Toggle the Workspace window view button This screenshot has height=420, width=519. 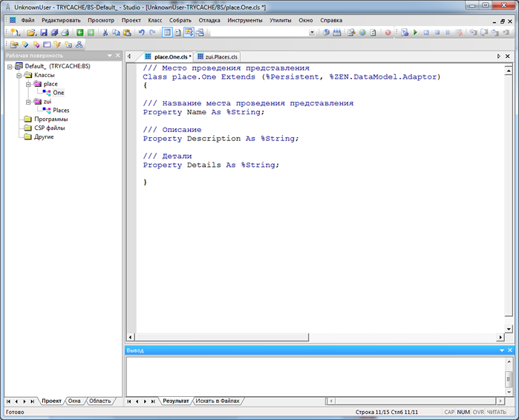pyautogui.click(x=167, y=33)
